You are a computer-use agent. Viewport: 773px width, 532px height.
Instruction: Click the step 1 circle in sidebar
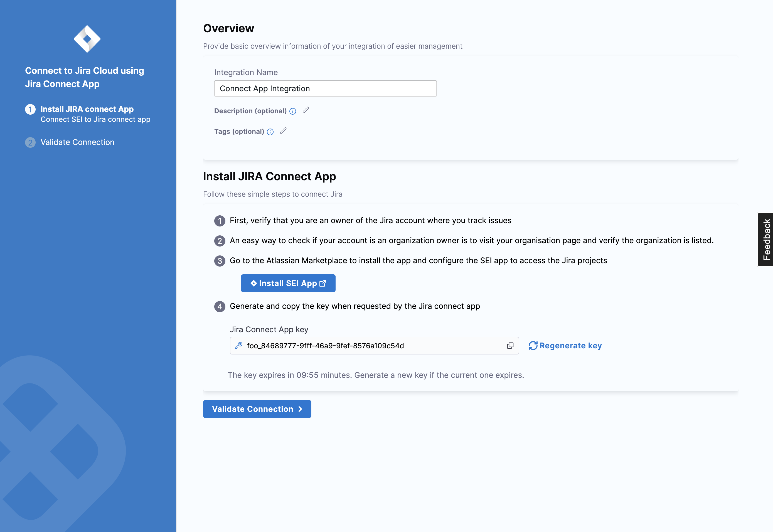point(30,109)
